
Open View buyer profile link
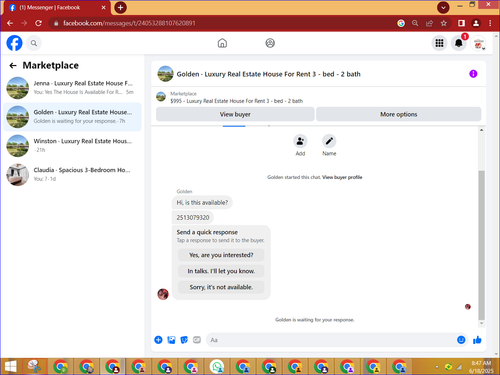pyautogui.click(x=342, y=177)
